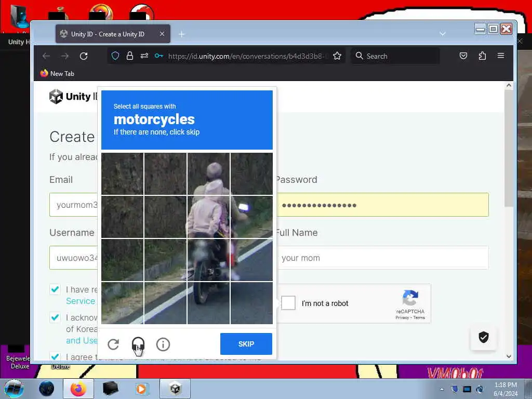Click the Username input field
This screenshot has height=399, width=532.
point(74,258)
